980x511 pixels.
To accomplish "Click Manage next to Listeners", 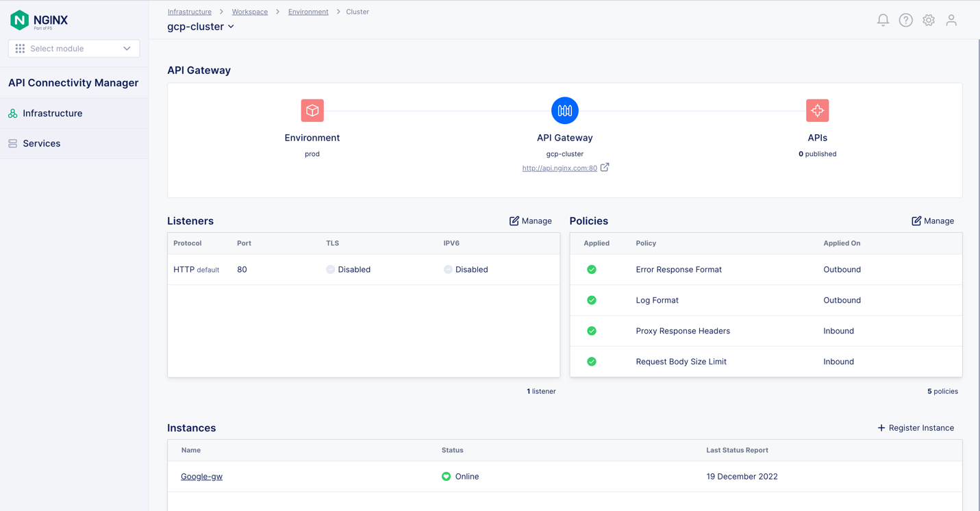I will [530, 221].
